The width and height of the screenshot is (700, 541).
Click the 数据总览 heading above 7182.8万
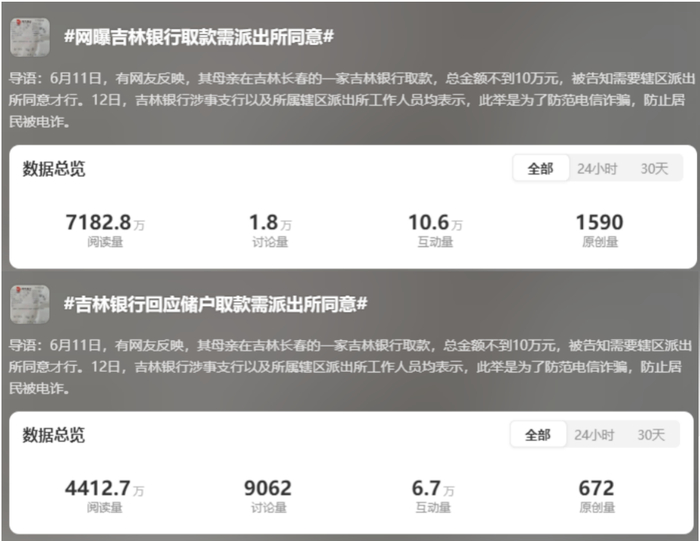[54, 169]
